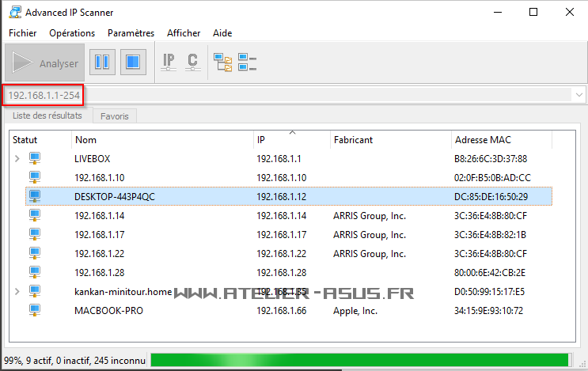Sort results by the Fabricant column
588x371 pixels.
point(353,140)
